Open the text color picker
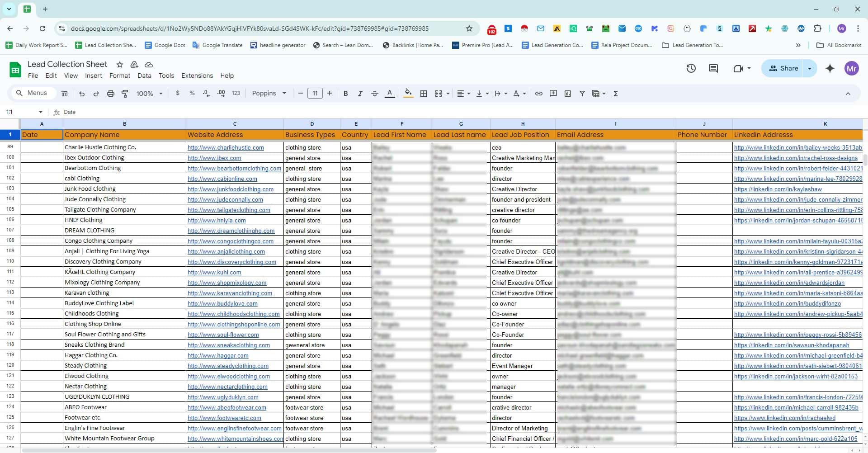This screenshot has height=453, width=868. click(x=389, y=94)
